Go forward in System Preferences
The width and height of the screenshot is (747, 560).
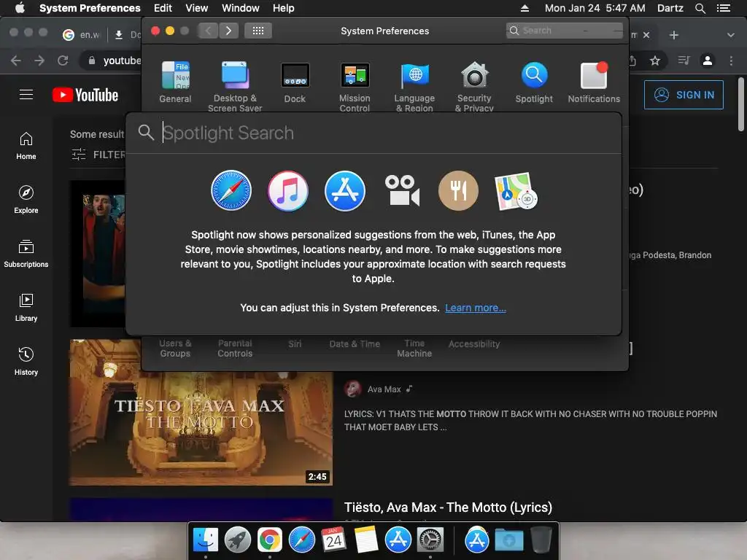click(x=228, y=31)
